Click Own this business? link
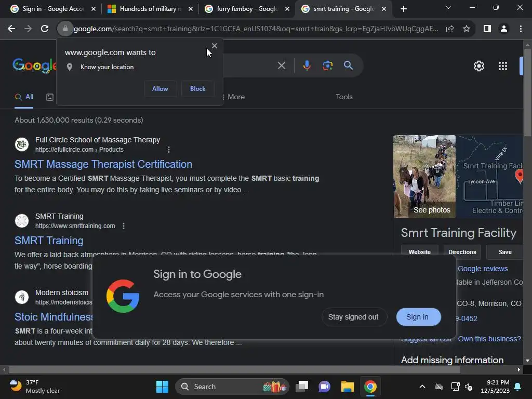This screenshot has height=399, width=532. tap(489, 339)
